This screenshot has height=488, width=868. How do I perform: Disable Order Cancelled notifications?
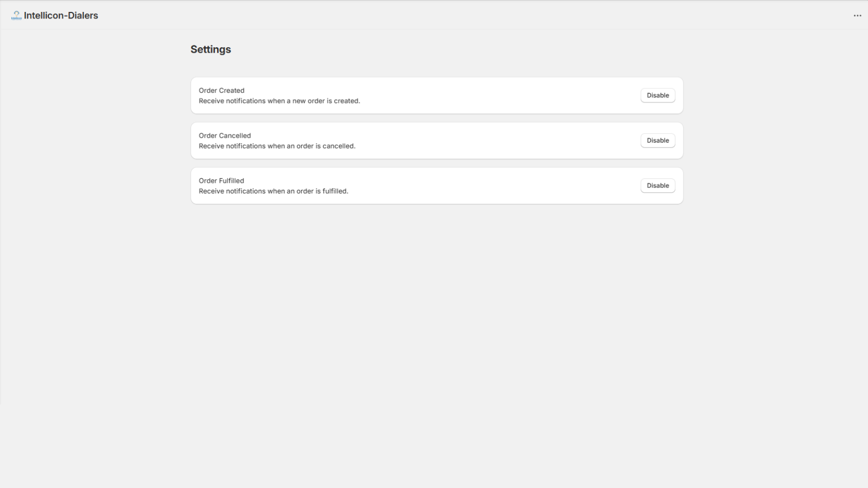coord(658,140)
